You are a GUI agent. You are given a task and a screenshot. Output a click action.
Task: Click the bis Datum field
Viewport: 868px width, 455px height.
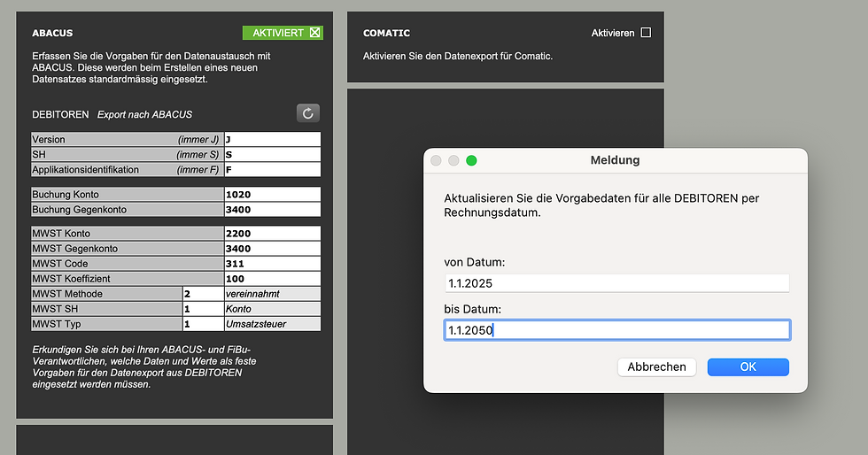(x=616, y=330)
